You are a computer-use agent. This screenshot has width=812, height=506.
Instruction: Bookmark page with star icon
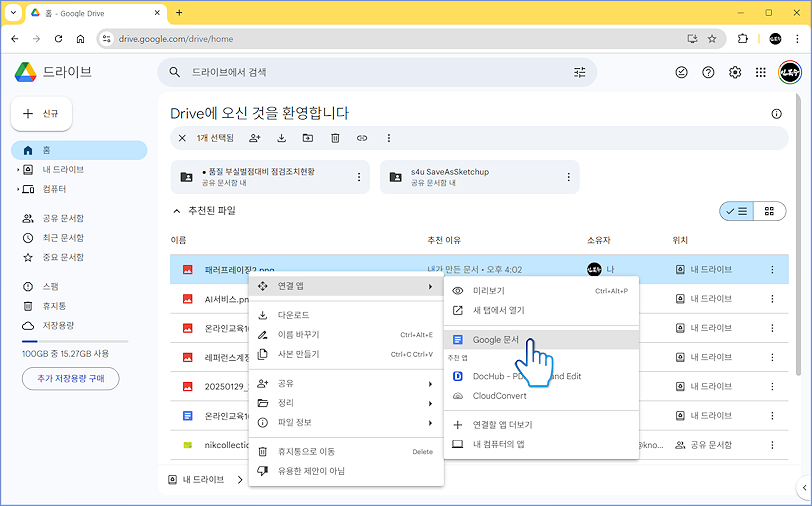712,39
